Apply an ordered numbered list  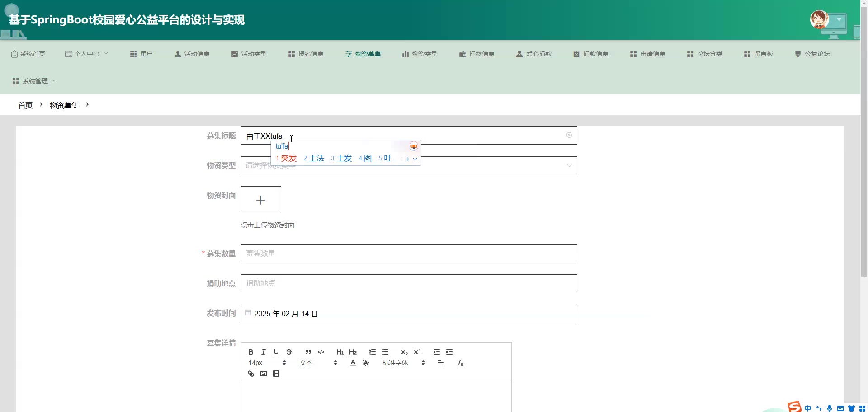tap(372, 352)
